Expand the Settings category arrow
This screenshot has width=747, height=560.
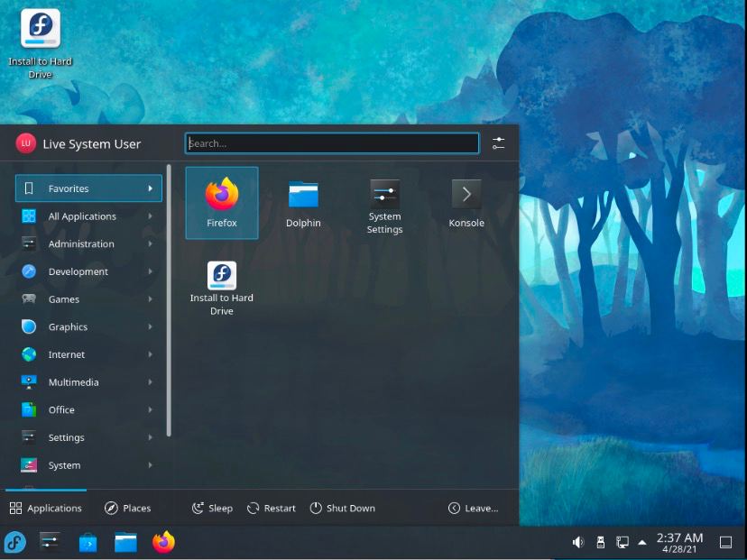(x=150, y=437)
